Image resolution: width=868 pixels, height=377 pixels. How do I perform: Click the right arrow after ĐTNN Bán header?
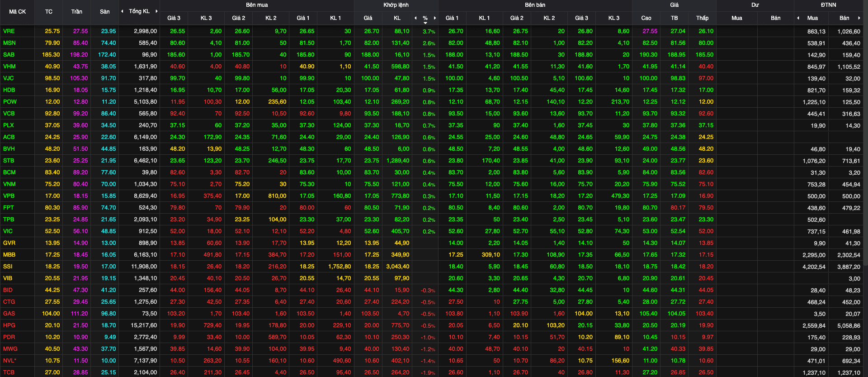(x=859, y=18)
